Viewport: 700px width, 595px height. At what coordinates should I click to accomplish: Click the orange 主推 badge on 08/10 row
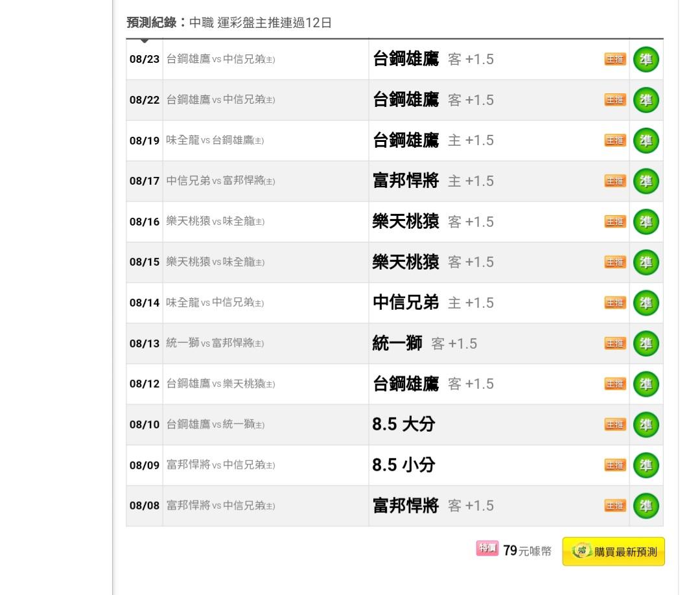615,425
